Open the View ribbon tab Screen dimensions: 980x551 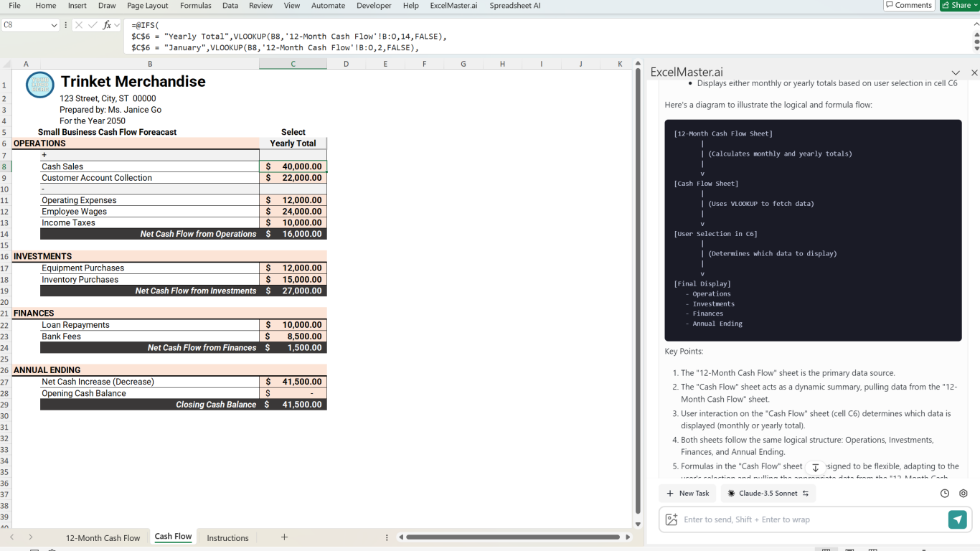pyautogui.click(x=292, y=5)
